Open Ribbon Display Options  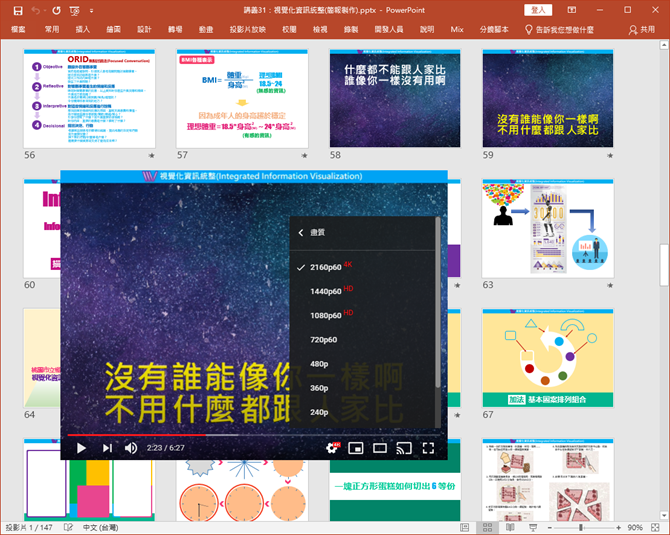coord(571,10)
